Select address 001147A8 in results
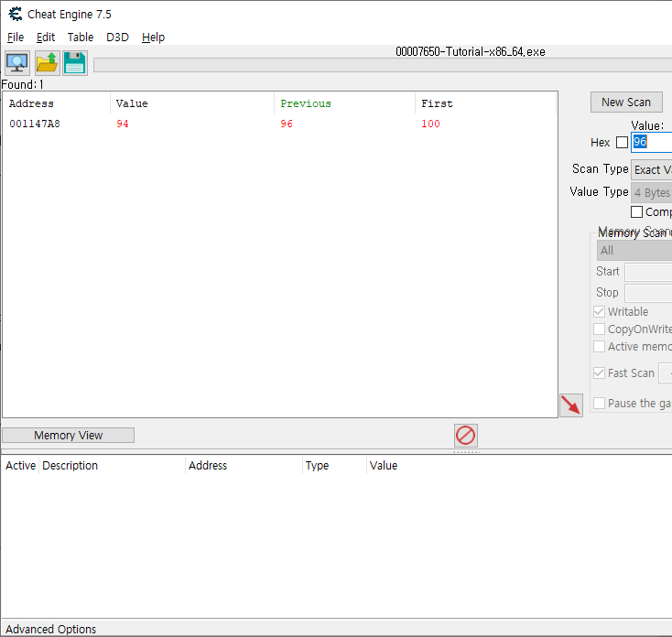 click(x=35, y=124)
